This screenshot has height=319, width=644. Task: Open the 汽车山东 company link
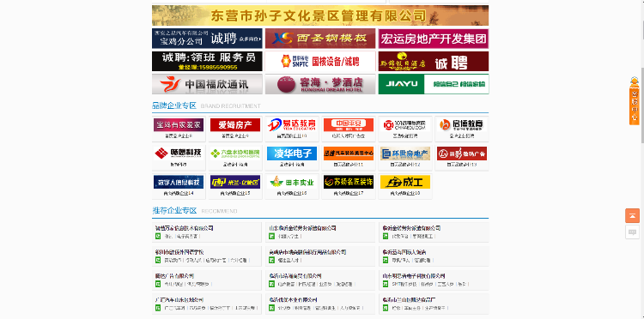pos(179,300)
